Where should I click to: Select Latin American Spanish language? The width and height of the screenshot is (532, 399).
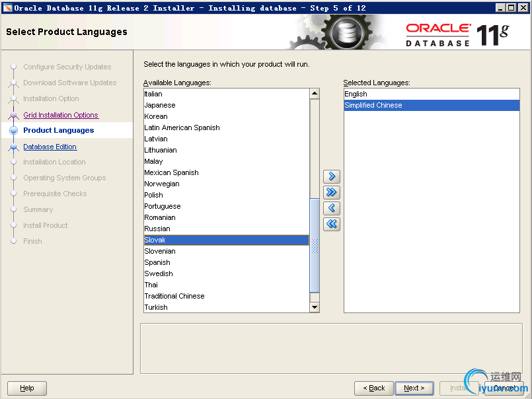point(226,127)
